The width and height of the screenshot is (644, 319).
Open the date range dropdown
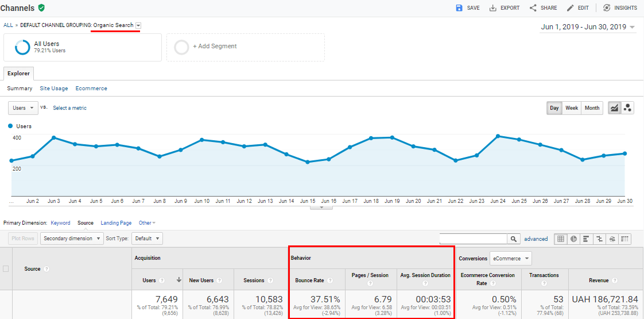point(588,27)
